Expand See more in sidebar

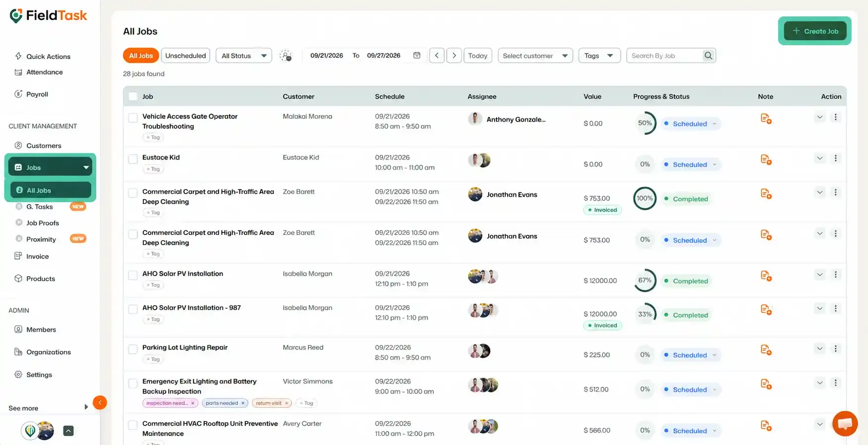(x=48, y=408)
